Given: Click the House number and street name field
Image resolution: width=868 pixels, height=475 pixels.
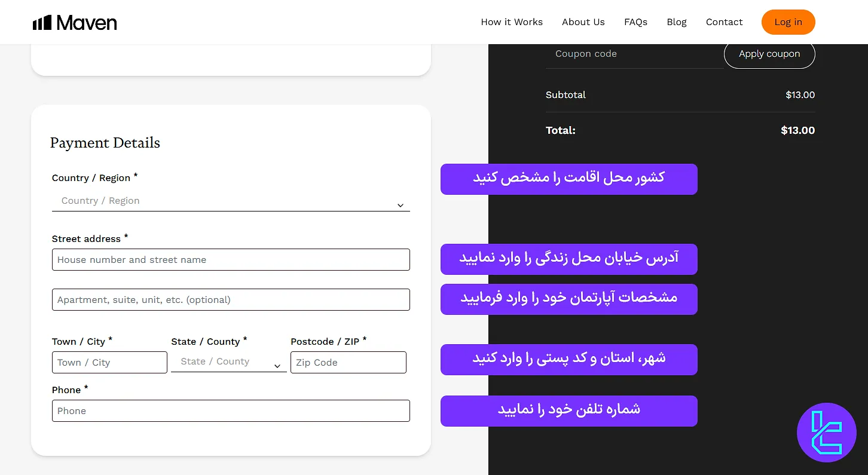Looking at the screenshot, I should pyautogui.click(x=231, y=259).
